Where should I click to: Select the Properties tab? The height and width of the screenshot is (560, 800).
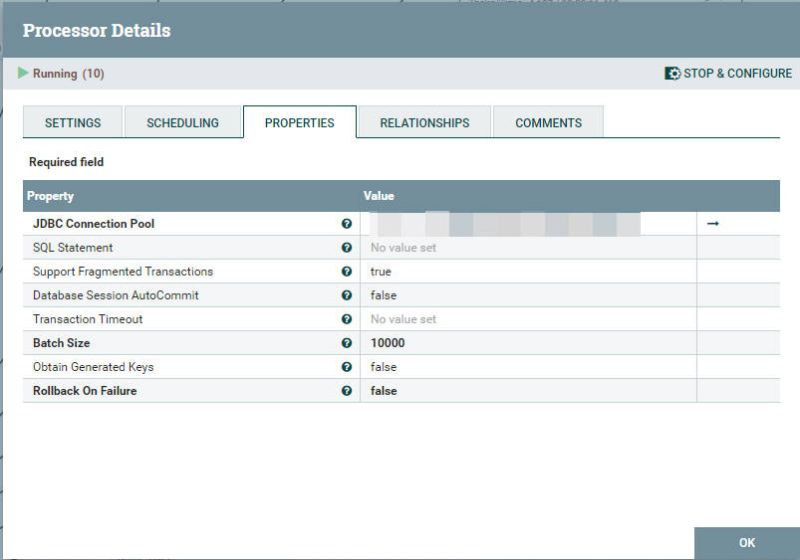pos(299,122)
